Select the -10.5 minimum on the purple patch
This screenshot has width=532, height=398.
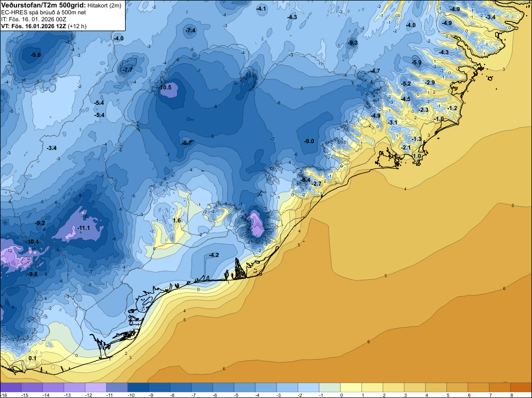(x=164, y=87)
